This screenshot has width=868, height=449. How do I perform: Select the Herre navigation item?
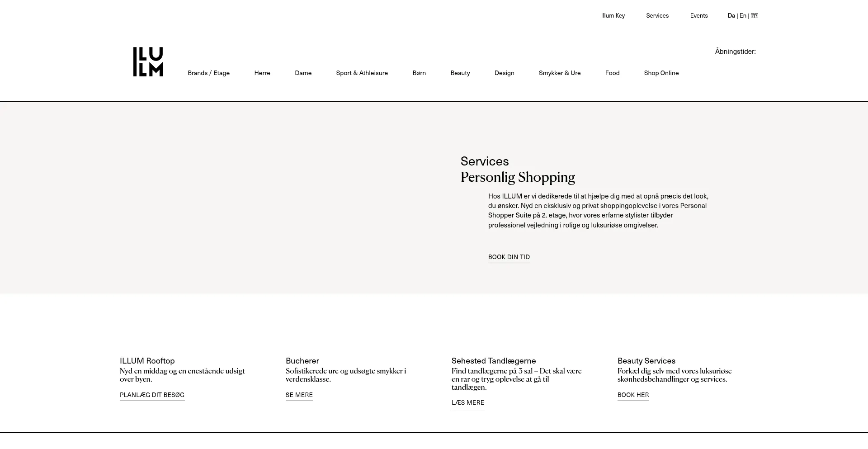pyautogui.click(x=262, y=73)
